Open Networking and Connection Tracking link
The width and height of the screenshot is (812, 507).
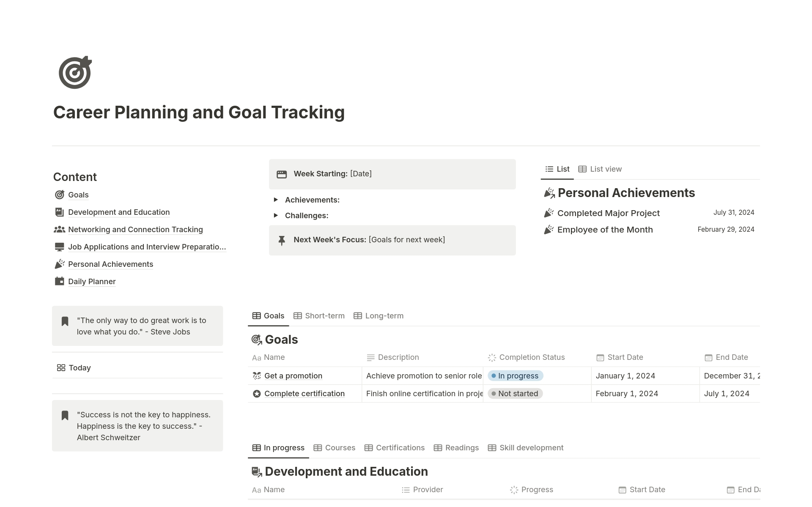pos(135,230)
